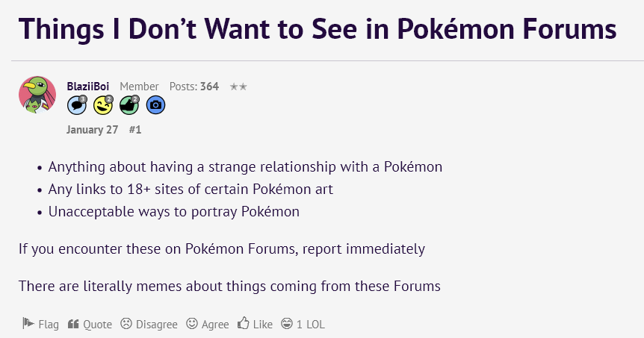View the yellow winking face badge
This screenshot has width=644, height=338.
pyautogui.click(x=103, y=105)
